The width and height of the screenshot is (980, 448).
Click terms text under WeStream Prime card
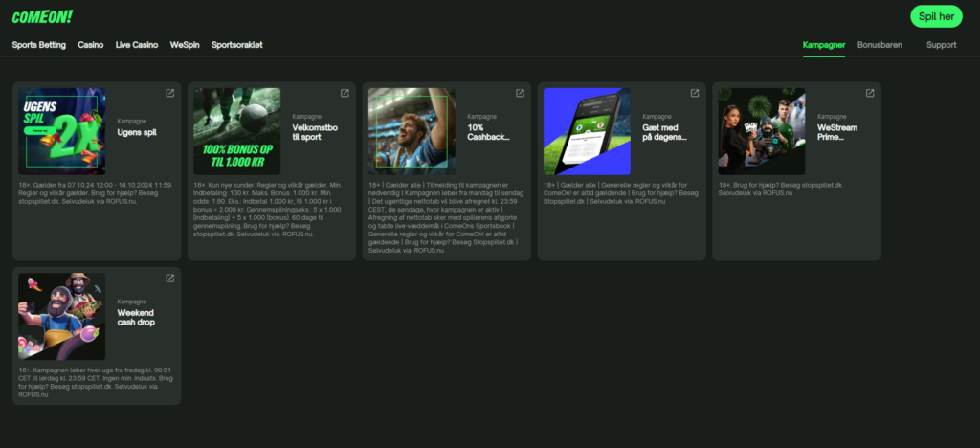coord(781,190)
